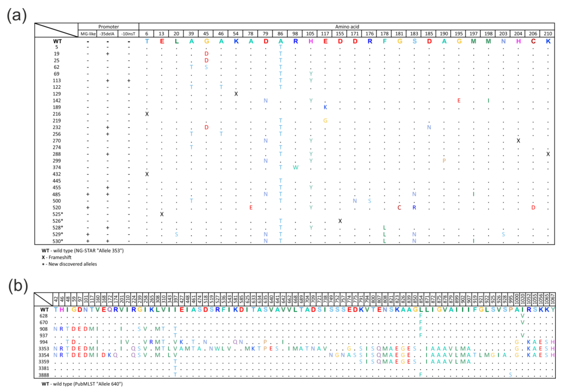
Task: Click the plus under -10insT in row 113
Action: pyautogui.click(x=129, y=81)
